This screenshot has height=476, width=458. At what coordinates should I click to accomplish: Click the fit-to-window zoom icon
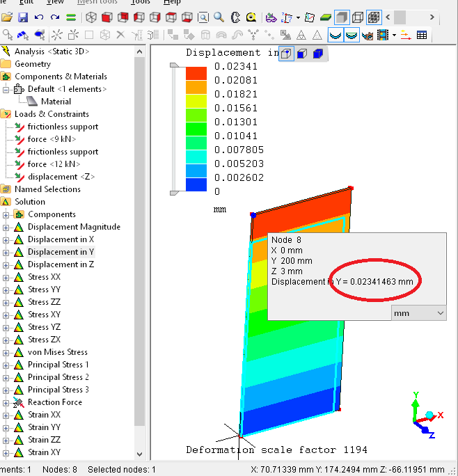[x=203, y=17]
